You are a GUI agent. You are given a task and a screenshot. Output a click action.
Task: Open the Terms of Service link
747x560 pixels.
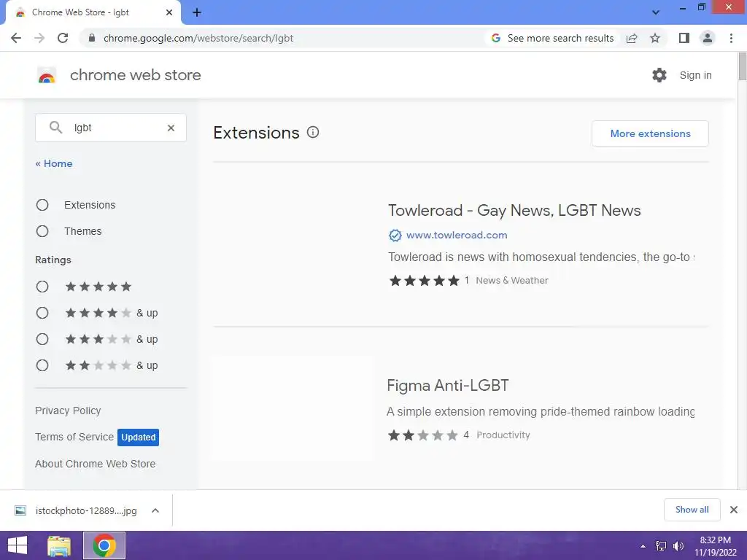point(74,437)
